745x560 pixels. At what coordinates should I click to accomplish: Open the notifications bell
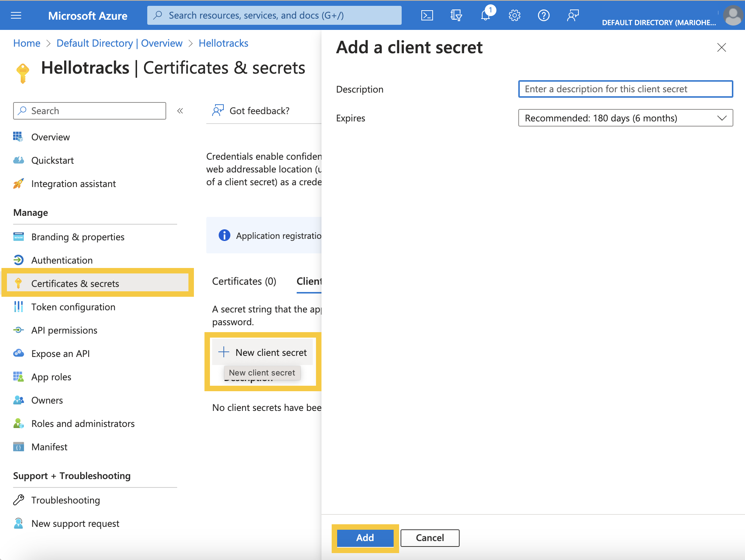485,15
